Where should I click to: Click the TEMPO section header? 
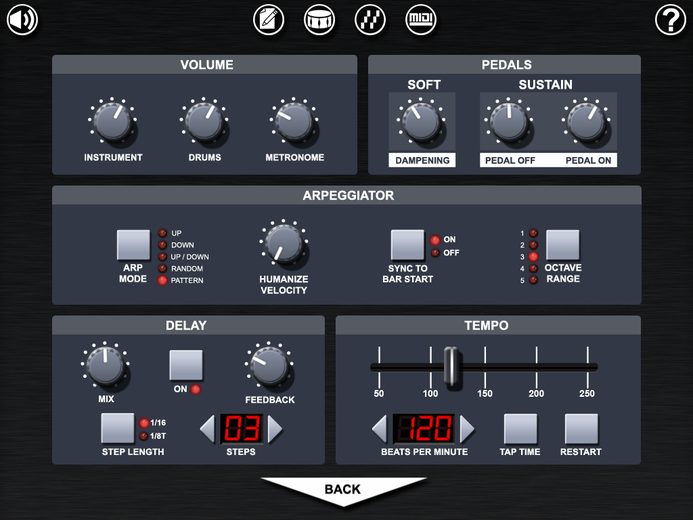tap(488, 326)
